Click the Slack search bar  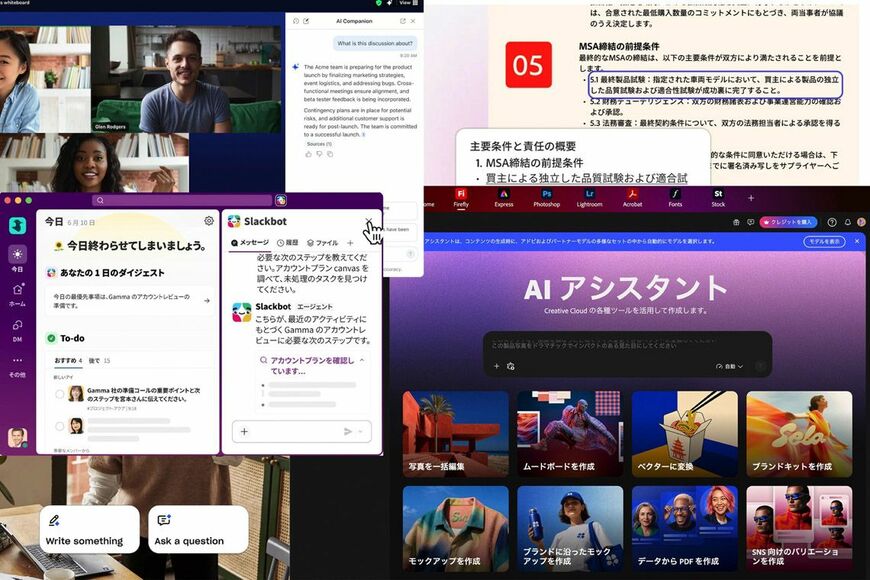[182, 200]
